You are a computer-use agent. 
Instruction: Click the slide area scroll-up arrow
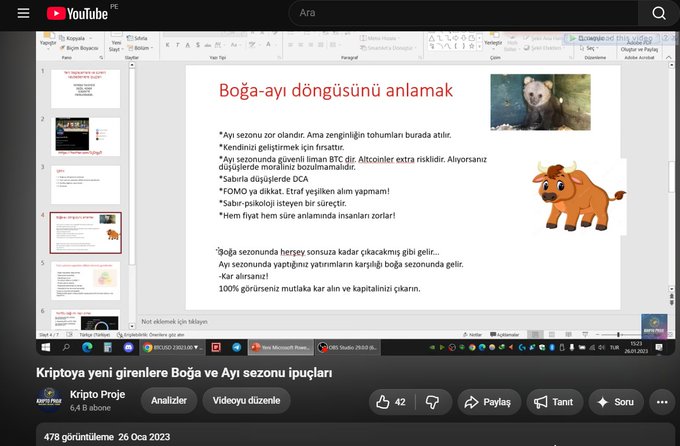[x=671, y=66]
